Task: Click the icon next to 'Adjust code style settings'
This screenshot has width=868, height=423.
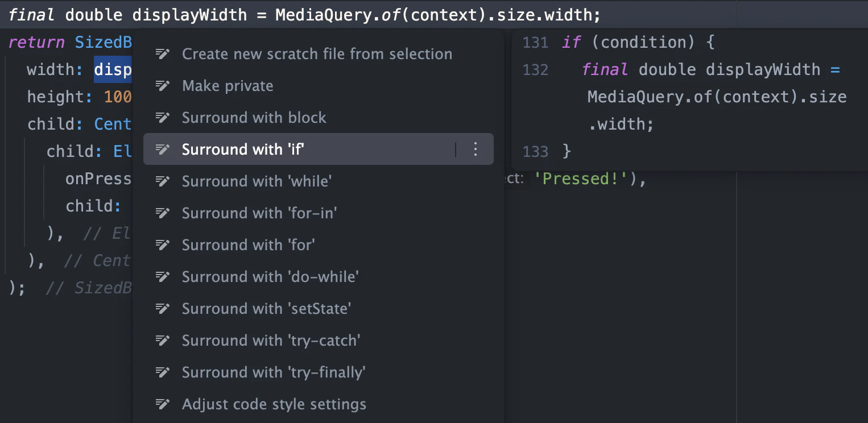Action: 162,404
